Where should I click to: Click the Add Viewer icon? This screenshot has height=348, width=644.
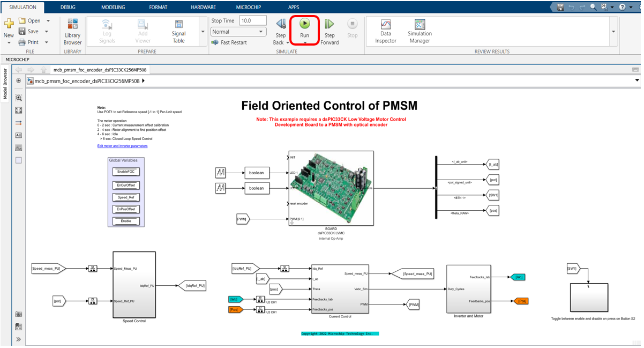pyautogui.click(x=143, y=25)
